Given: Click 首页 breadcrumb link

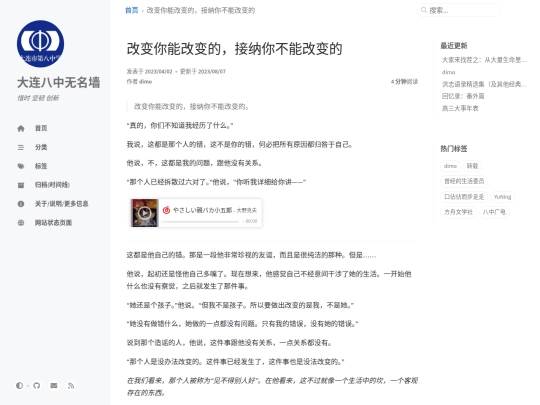Looking at the screenshot, I should click(132, 10).
